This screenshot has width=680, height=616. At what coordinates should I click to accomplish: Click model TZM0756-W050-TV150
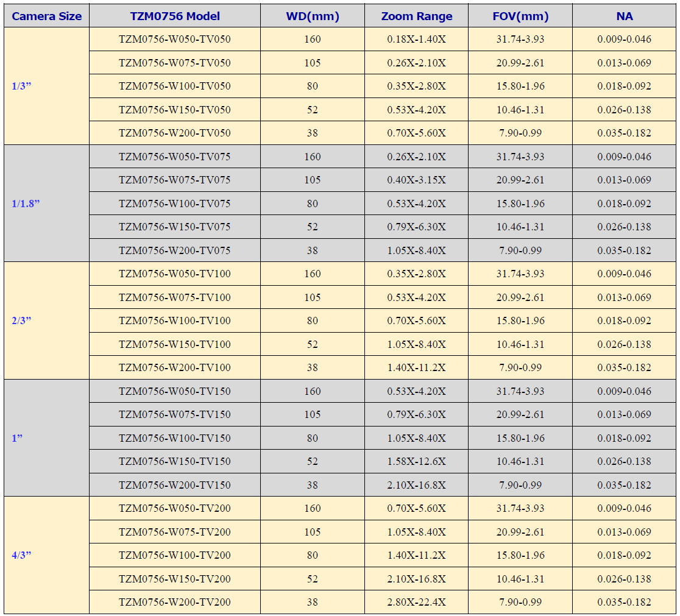coord(175,391)
